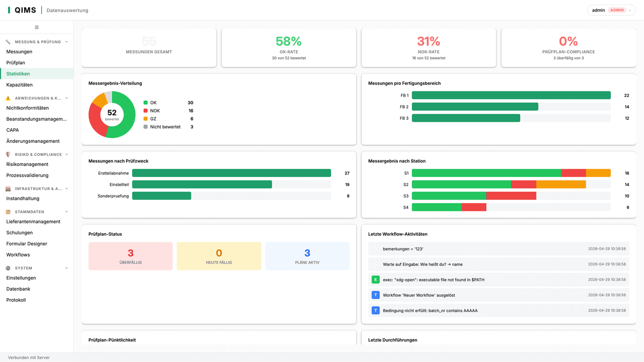Click the 58% OK-Rate card
This screenshot has width=644, height=362.
point(289,48)
